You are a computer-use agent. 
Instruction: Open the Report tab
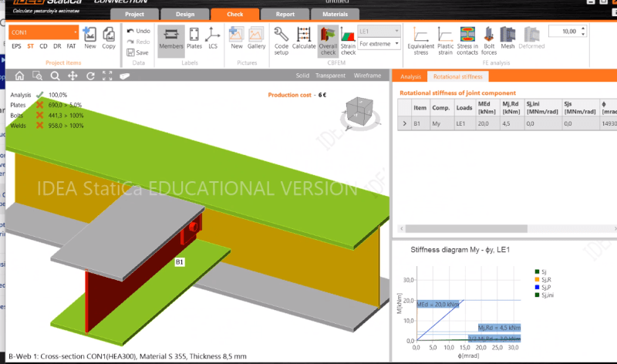tap(285, 14)
